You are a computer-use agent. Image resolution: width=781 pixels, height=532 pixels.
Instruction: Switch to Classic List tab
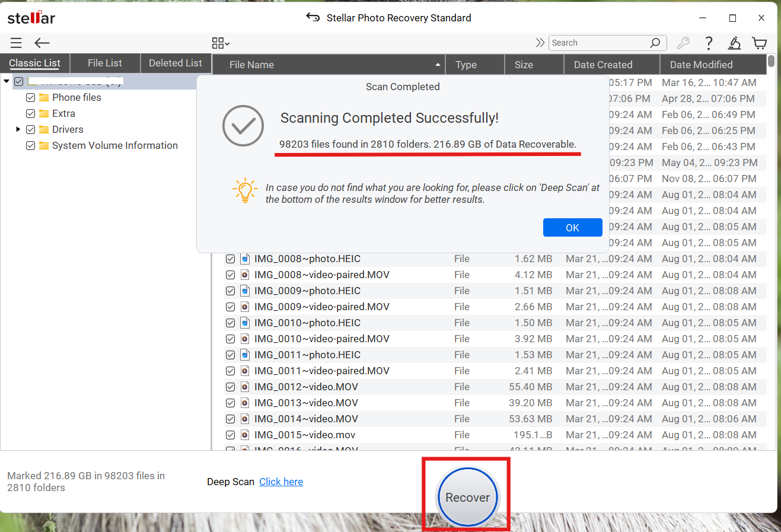[35, 63]
